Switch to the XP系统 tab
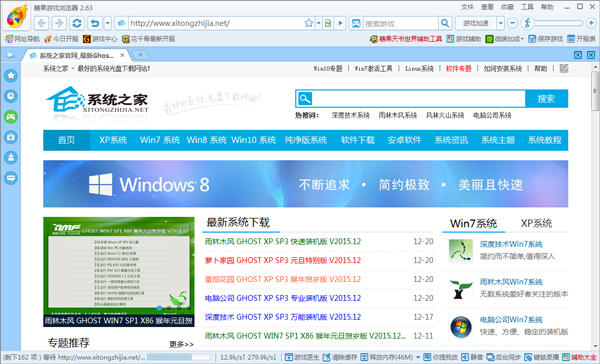 coord(536,224)
